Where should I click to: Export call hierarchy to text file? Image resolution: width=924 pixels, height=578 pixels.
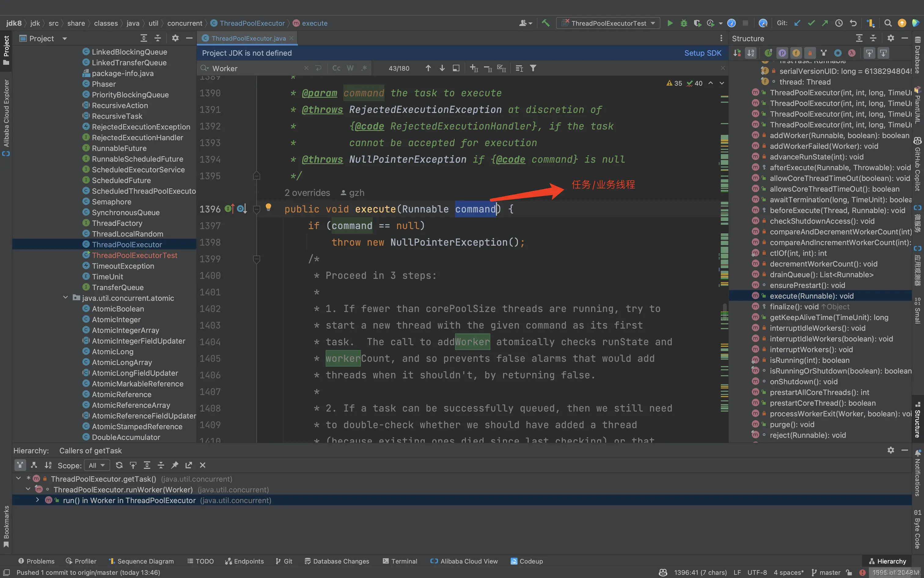[189, 465]
